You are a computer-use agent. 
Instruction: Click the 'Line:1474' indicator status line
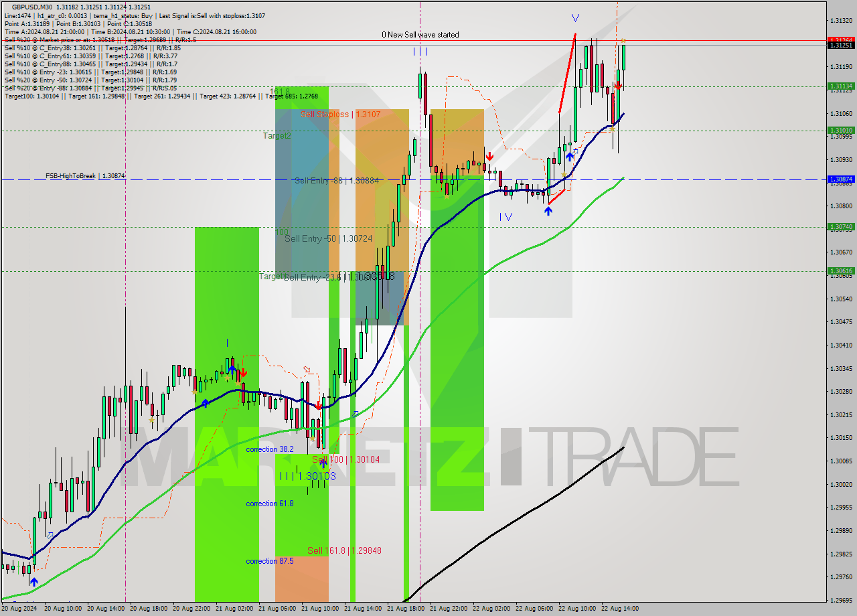click(135, 15)
